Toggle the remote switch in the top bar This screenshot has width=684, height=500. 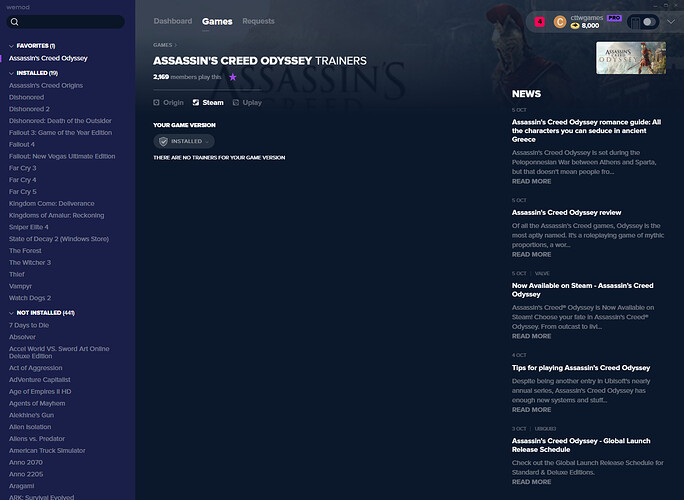(650, 22)
